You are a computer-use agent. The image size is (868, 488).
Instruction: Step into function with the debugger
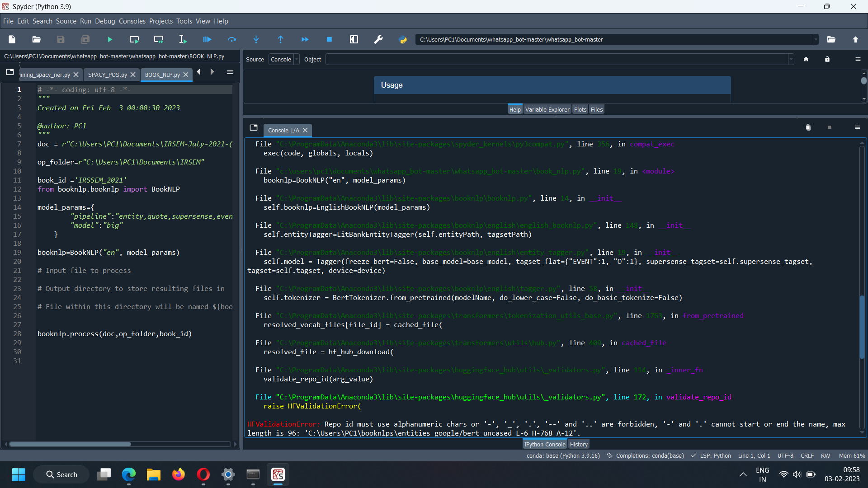256,39
